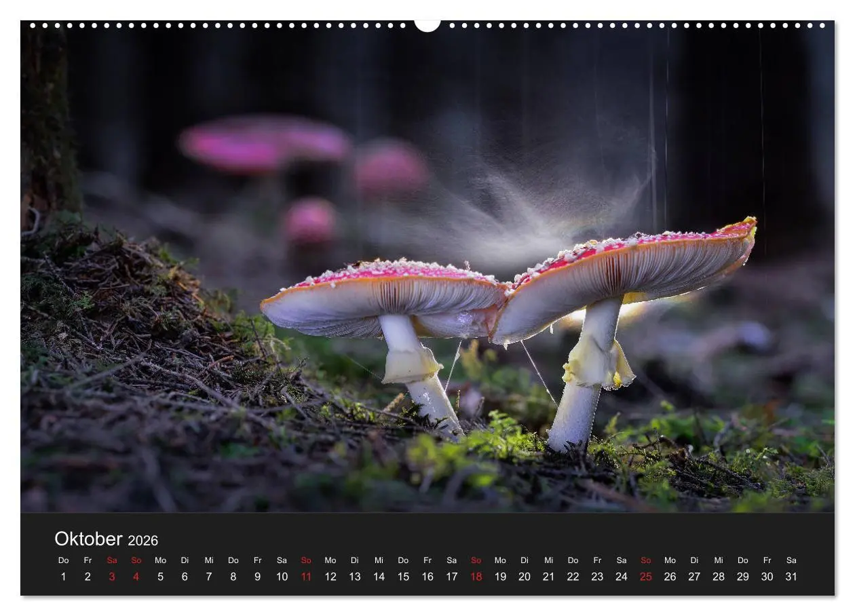Select date 19 in the calendar
855x616 pixels.
click(x=500, y=577)
